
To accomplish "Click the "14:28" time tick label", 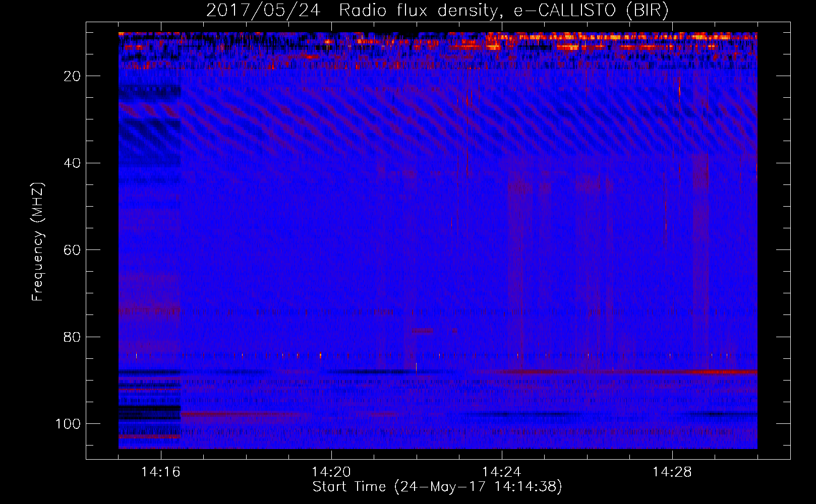I will (x=672, y=472).
